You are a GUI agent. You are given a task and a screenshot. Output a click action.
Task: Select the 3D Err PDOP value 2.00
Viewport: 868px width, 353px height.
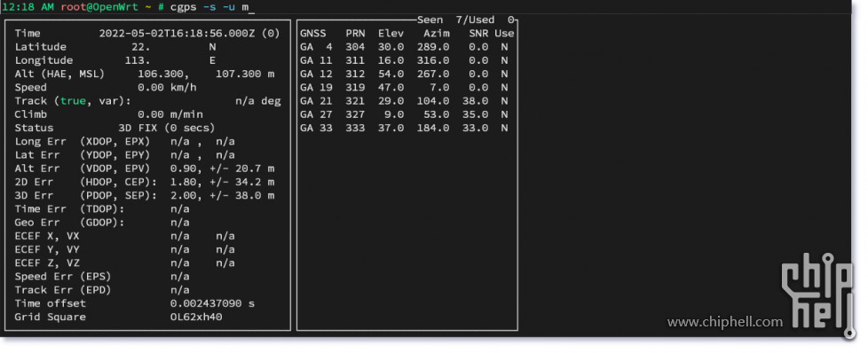(x=183, y=195)
